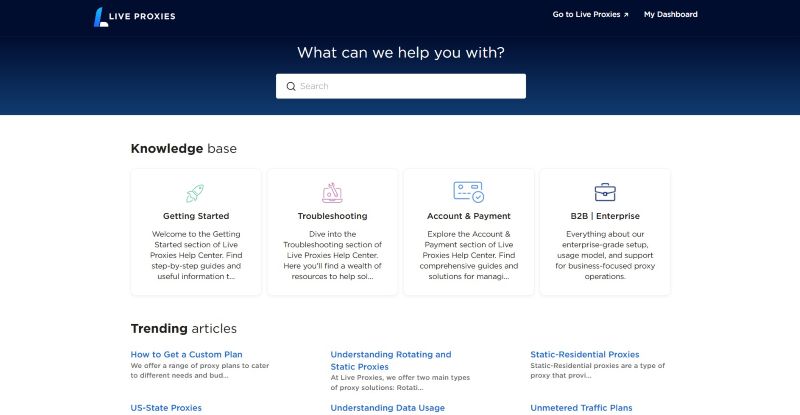Open article Static-Residential Proxies
Image resolution: width=800 pixels, height=415 pixels.
585,354
